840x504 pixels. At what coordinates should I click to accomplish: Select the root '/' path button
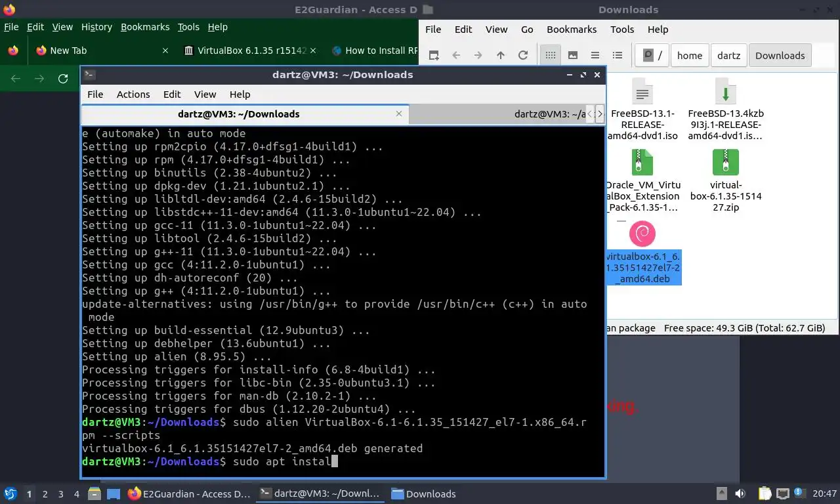tap(652, 56)
